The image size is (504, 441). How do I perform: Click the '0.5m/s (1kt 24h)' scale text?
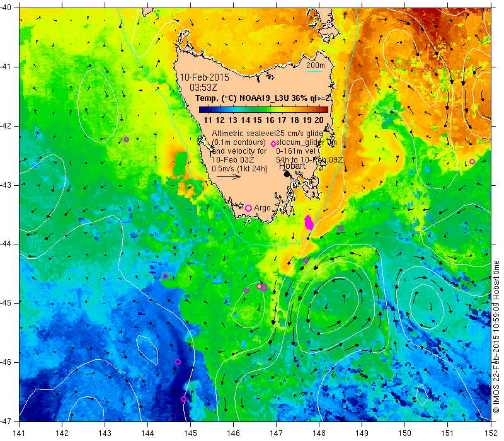(239, 168)
